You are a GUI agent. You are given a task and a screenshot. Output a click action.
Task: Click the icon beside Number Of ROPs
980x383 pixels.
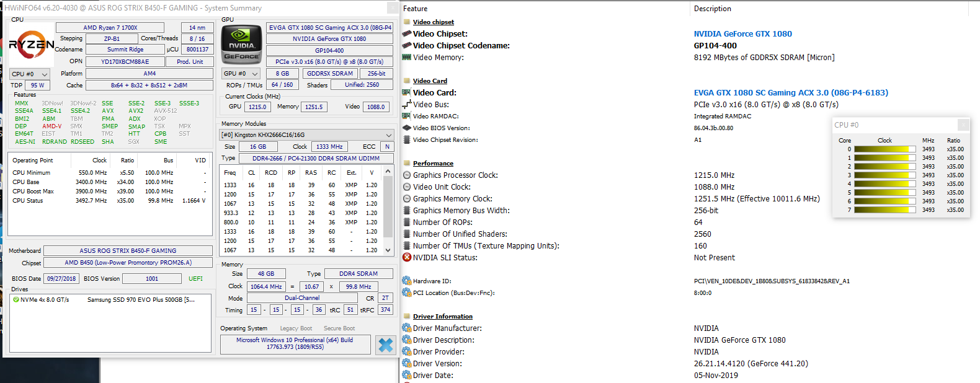[407, 222]
